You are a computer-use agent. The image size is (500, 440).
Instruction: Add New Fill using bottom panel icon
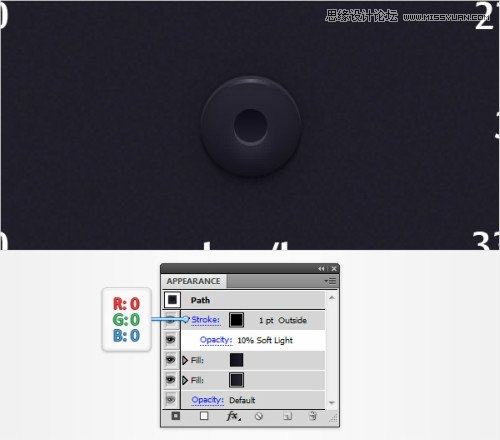204,416
